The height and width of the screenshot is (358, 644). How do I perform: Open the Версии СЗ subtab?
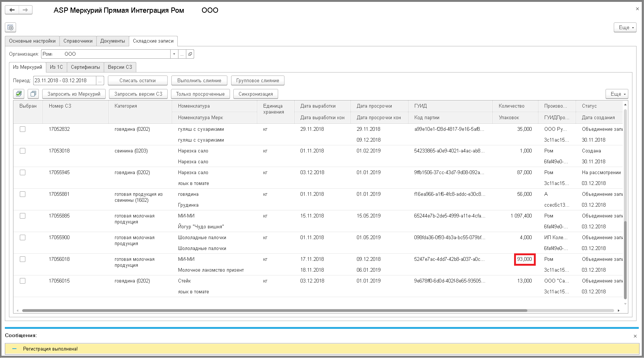tap(120, 67)
